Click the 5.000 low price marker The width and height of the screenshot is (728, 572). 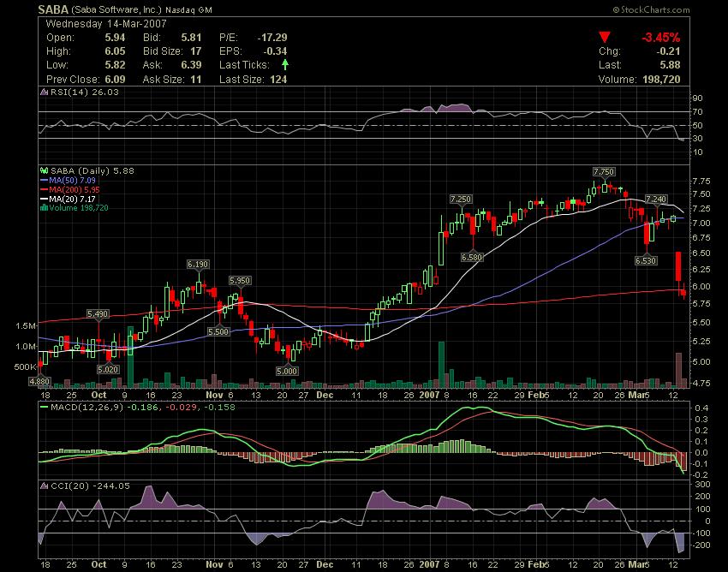tap(287, 371)
